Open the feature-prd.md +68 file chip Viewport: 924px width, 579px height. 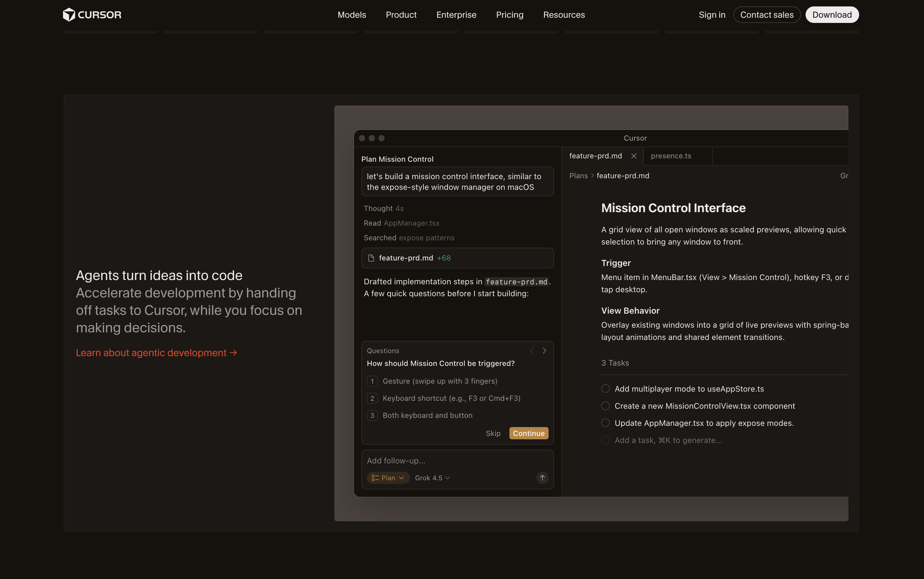457,258
